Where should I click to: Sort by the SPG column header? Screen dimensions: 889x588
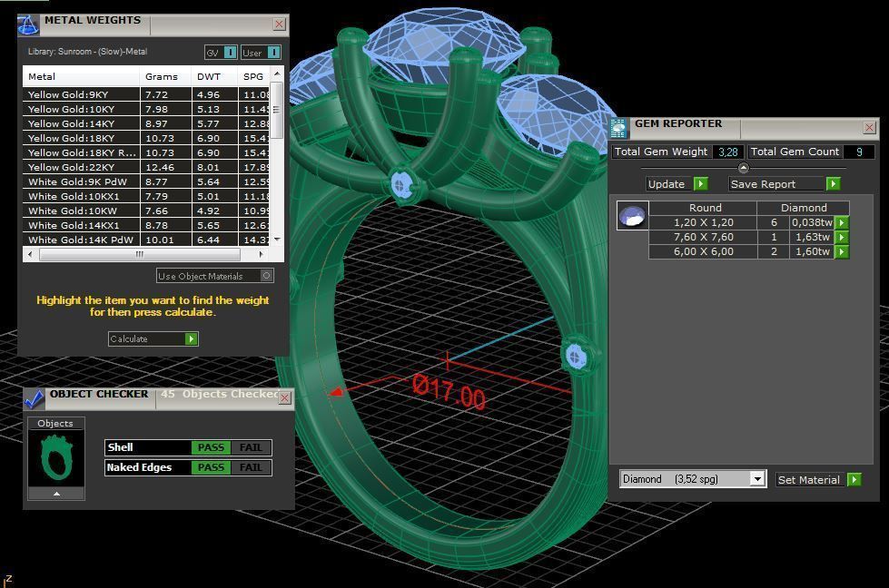(x=254, y=76)
